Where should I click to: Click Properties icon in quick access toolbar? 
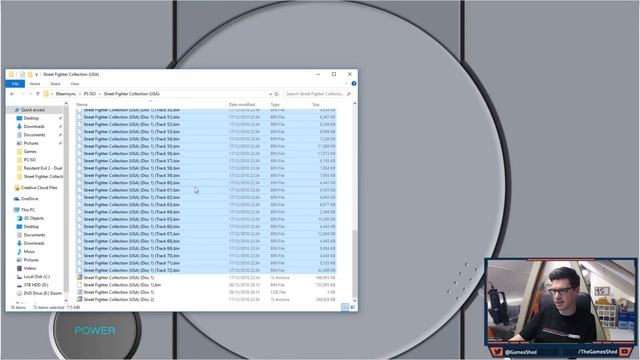coord(22,74)
